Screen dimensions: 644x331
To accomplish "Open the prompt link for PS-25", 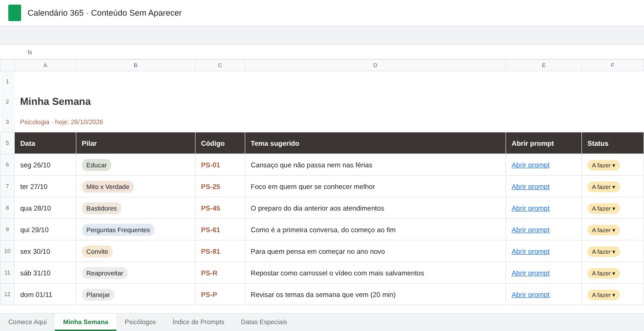I will click(530, 187).
